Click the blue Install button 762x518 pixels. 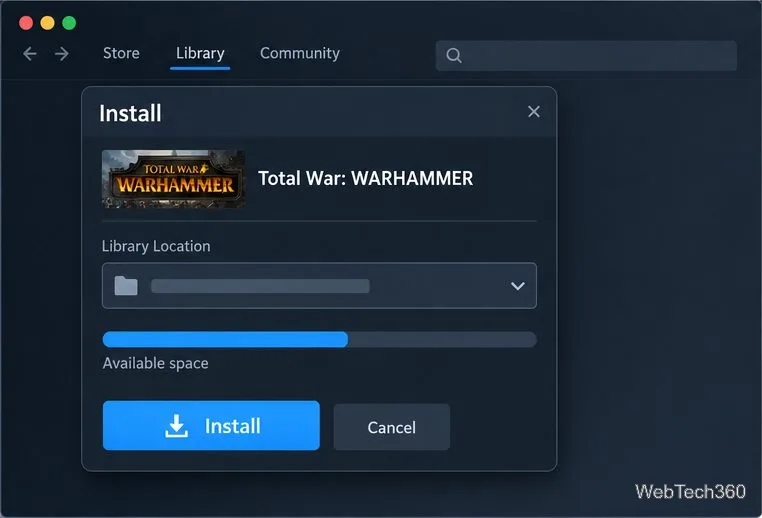click(211, 426)
